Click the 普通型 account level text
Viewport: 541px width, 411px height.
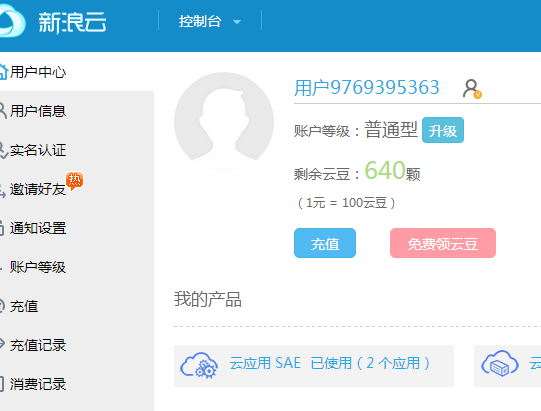pyautogui.click(x=391, y=130)
